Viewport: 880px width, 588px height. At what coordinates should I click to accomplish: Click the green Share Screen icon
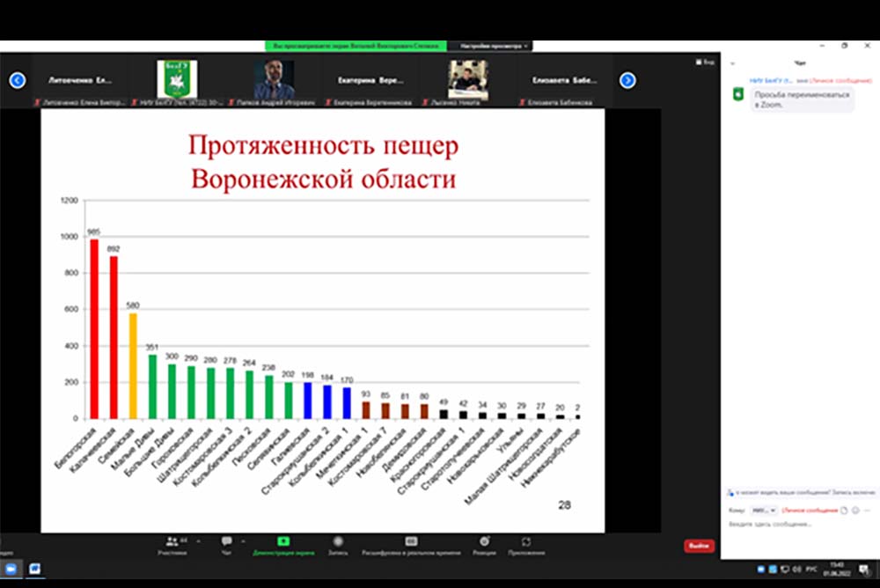pyautogui.click(x=283, y=541)
